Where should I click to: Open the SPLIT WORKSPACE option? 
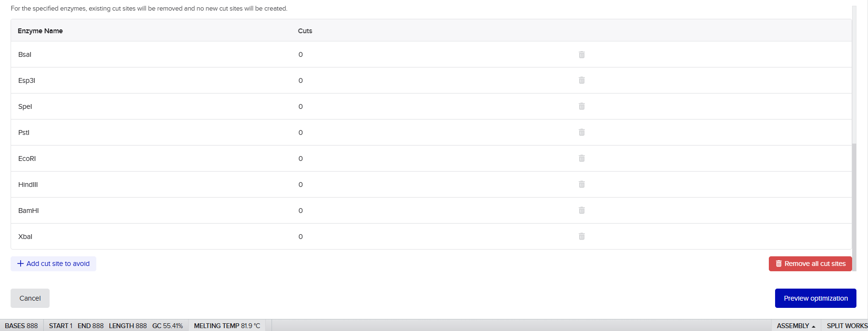click(847, 326)
